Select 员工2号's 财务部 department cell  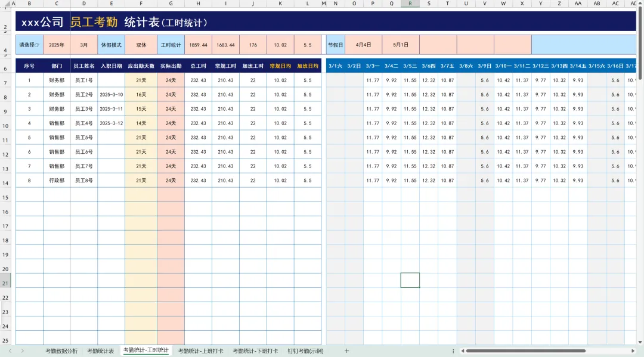pyautogui.click(x=57, y=94)
